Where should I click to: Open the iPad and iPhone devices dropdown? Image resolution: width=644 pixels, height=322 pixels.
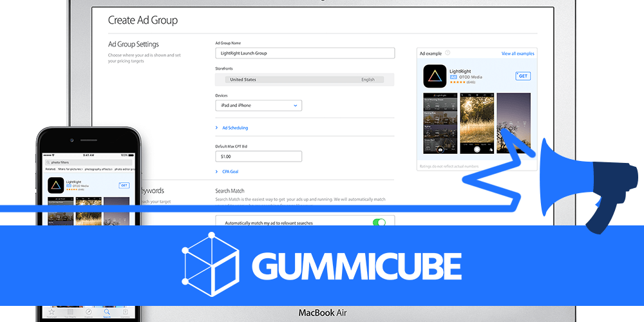pos(258,106)
